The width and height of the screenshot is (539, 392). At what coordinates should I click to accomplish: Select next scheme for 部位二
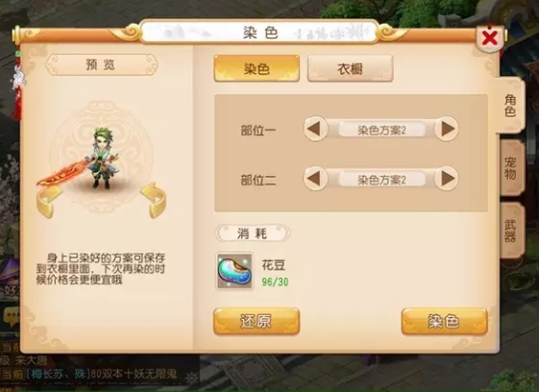[x=447, y=179]
